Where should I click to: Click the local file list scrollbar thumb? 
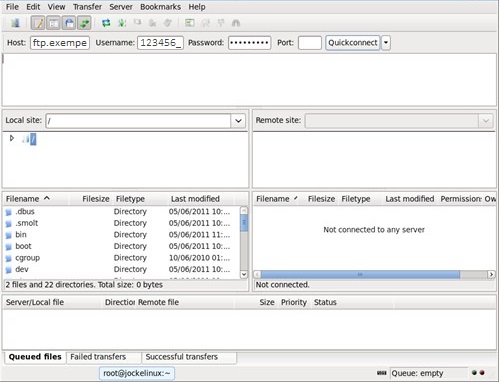tap(244, 223)
